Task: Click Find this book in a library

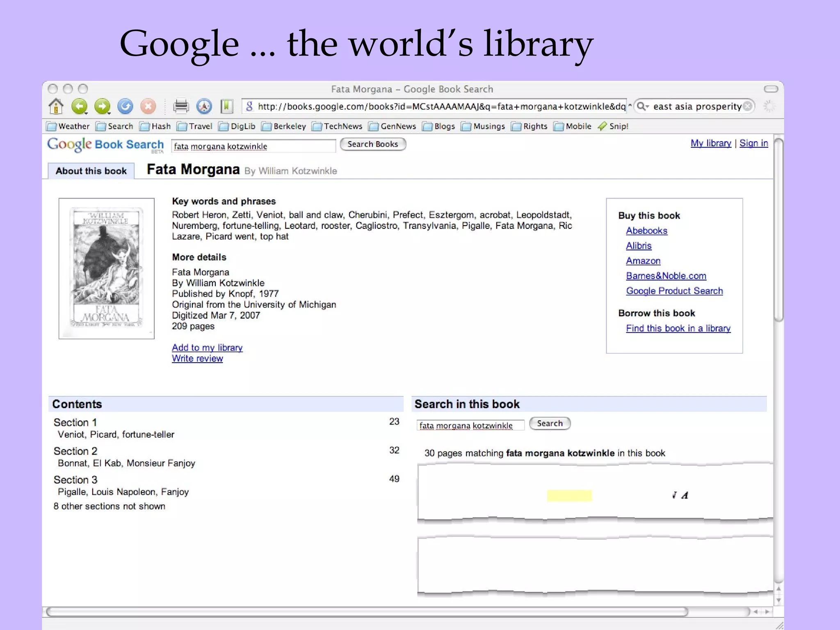Action: (678, 328)
